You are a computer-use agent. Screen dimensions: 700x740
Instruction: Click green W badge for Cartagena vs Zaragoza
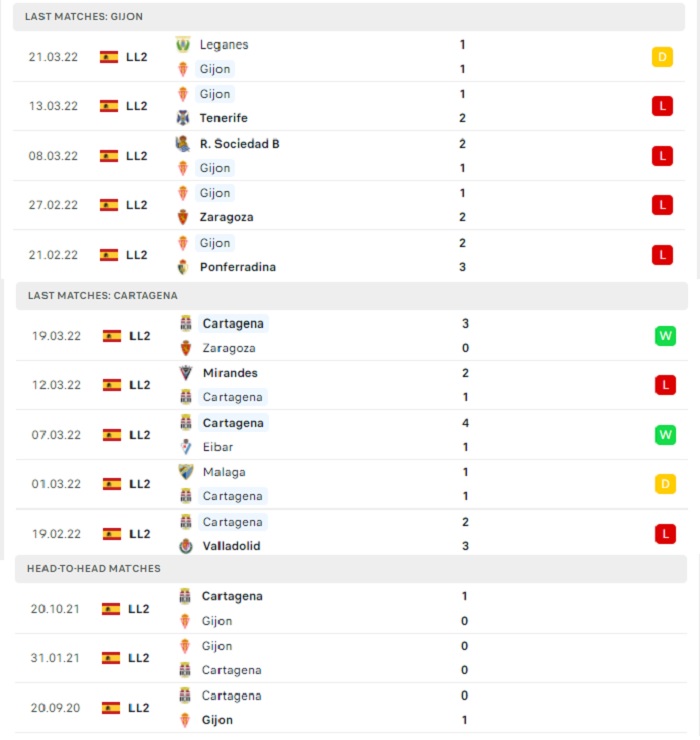[665, 336]
